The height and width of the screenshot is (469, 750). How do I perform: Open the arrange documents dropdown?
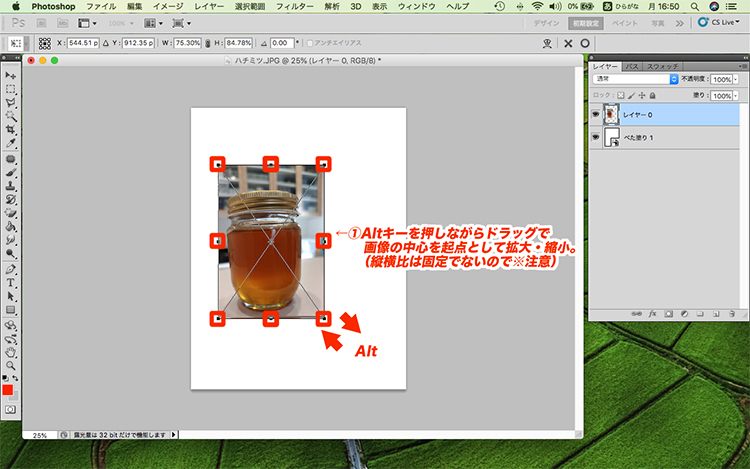154,23
